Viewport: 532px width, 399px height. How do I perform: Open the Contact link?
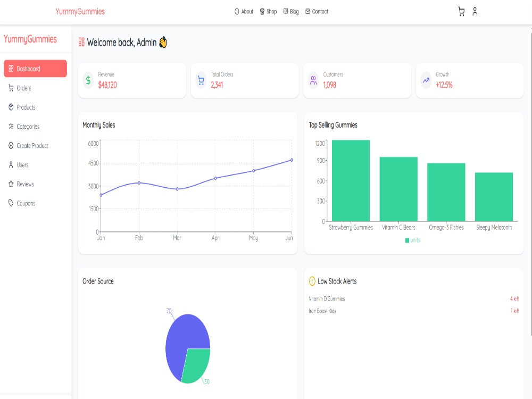317,12
